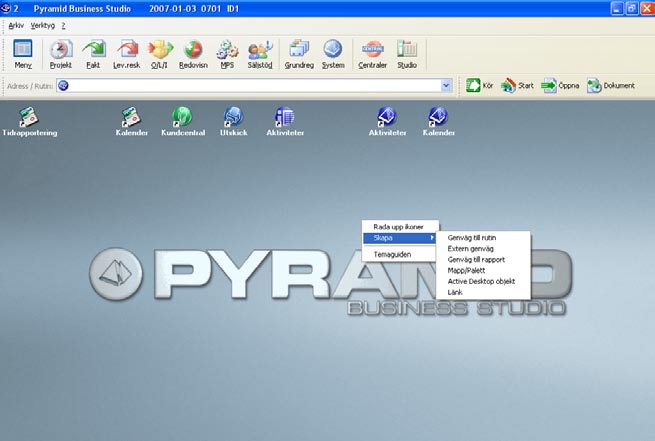Image resolution: width=655 pixels, height=441 pixels.
Task: Restore down the Pyramid Business Studio window
Action: pyautogui.click(x=632, y=8)
